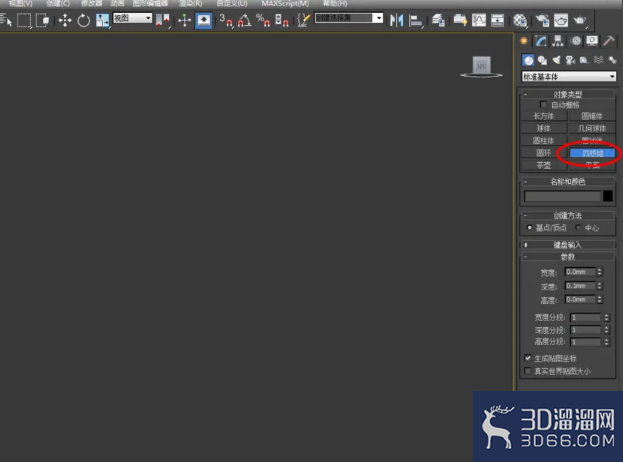Select the Move tool

point(65,20)
